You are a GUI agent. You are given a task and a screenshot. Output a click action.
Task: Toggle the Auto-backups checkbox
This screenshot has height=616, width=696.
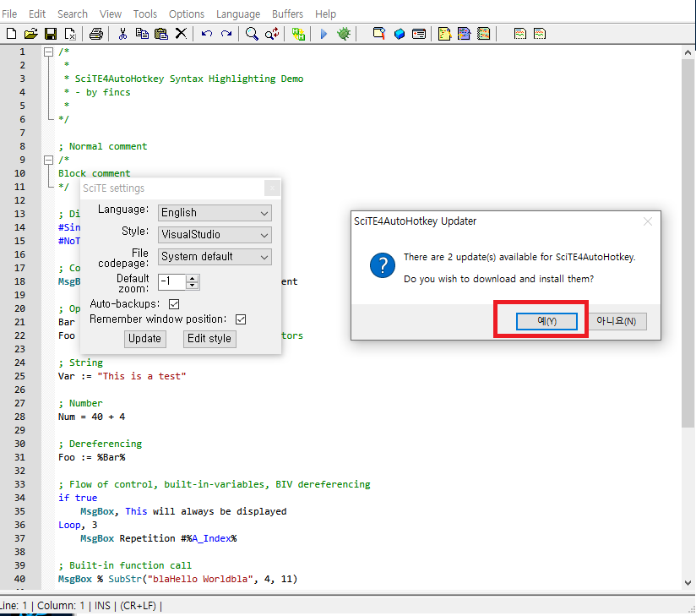click(174, 304)
